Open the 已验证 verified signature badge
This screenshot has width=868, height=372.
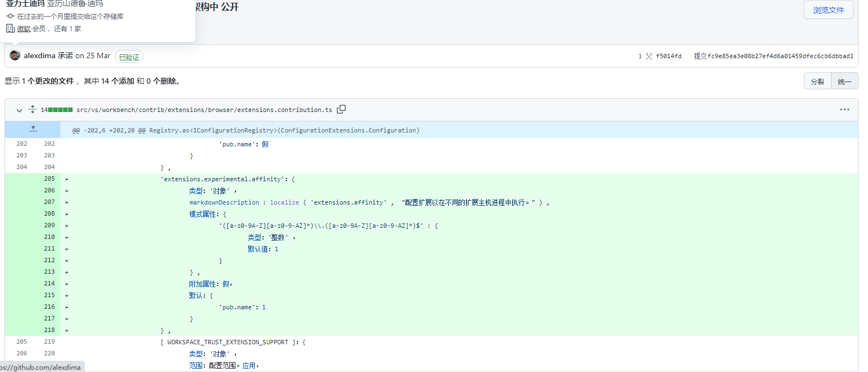point(129,57)
